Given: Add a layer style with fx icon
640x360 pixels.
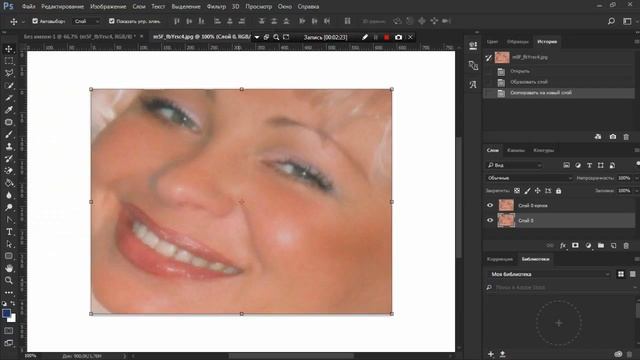Looking at the screenshot, I should pos(563,245).
